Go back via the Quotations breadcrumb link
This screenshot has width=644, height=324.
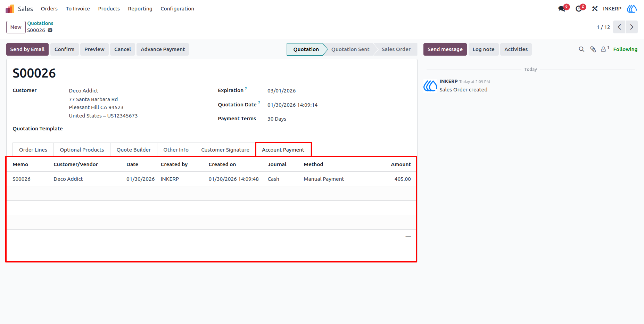(40, 23)
